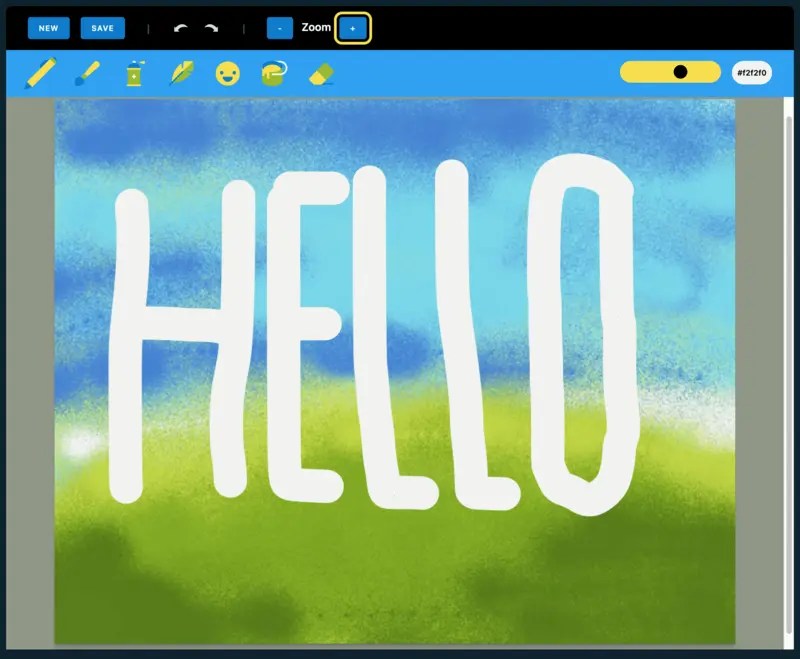This screenshot has height=659, width=800.
Task: Switch to the Eraser tool
Action: (x=322, y=72)
